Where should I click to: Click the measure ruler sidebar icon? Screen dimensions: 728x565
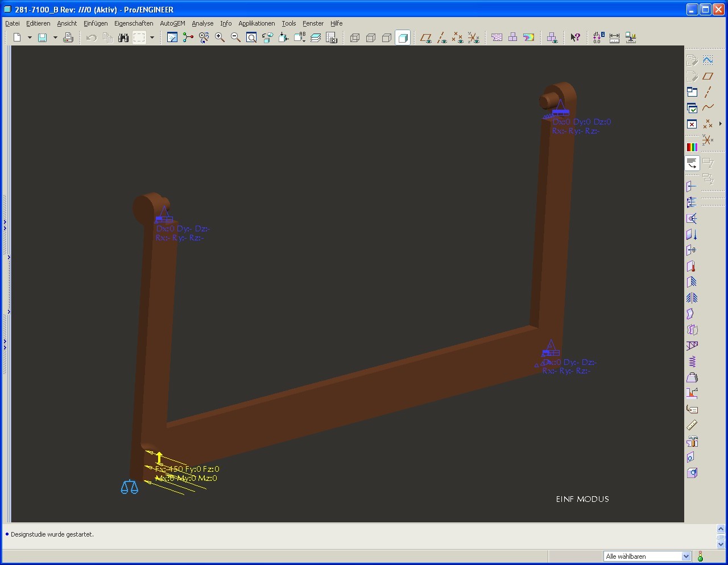[692, 425]
